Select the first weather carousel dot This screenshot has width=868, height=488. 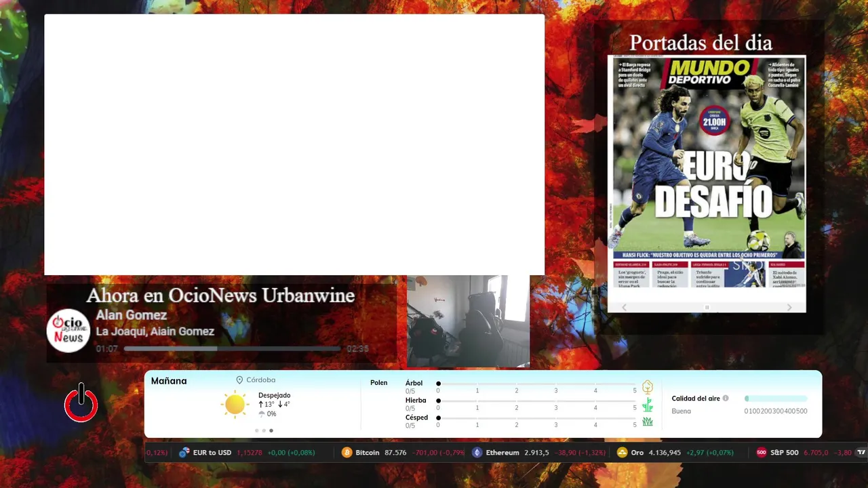tap(256, 430)
